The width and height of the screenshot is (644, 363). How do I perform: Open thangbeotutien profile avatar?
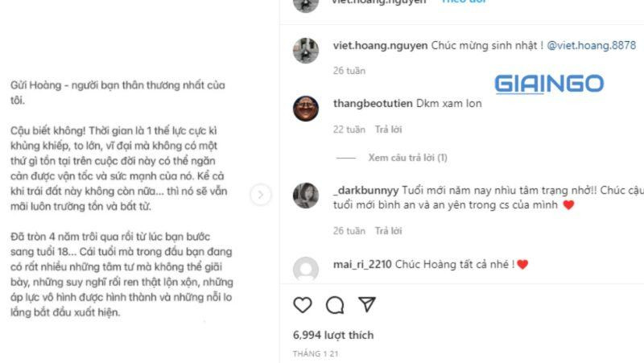click(306, 109)
